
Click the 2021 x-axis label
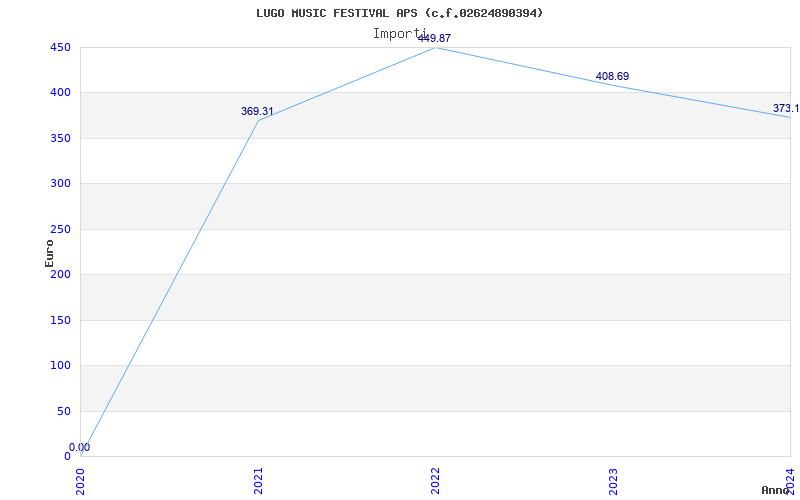click(x=258, y=481)
